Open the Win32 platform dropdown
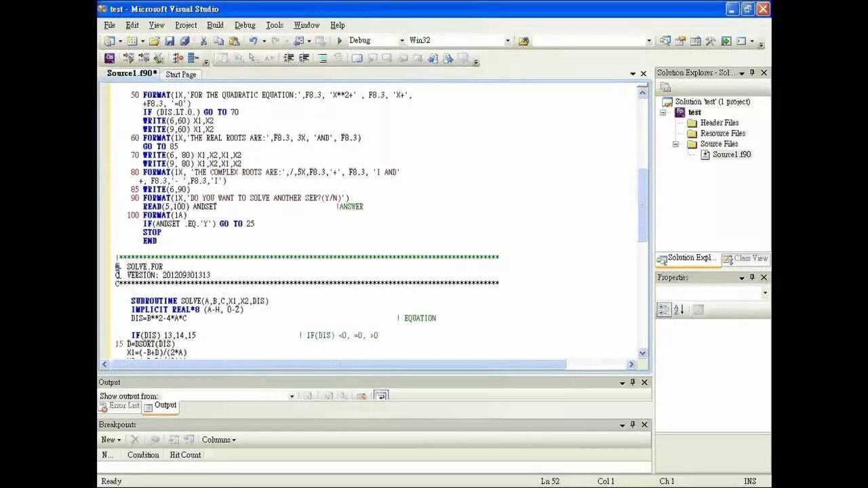The width and height of the screenshot is (868, 488). [507, 41]
